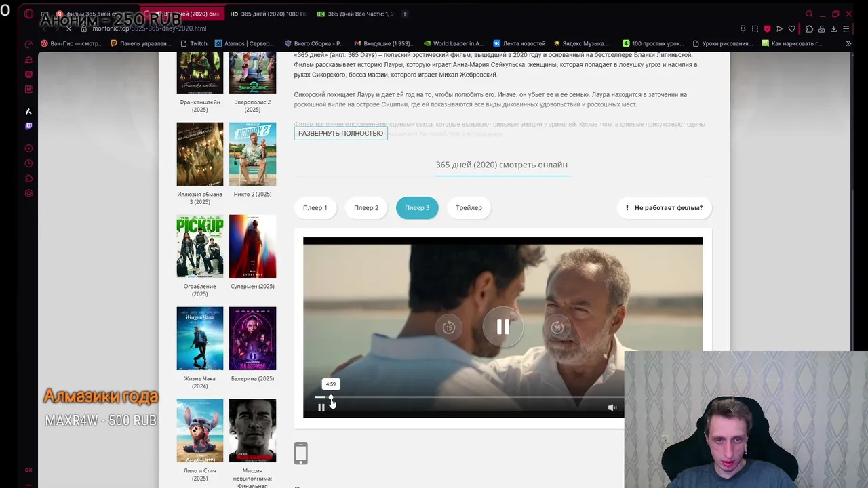Switch to the 365 Дней Все Части tab
The width and height of the screenshot is (868, 488).
[355, 14]
